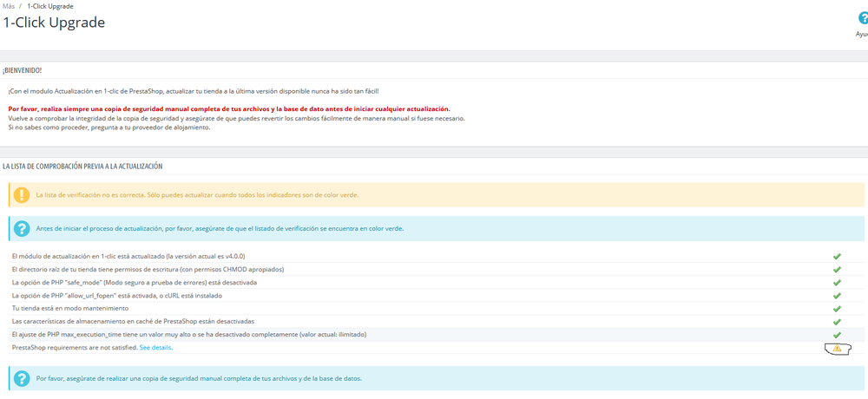The height and width of the screenshot is (399, 868).
Task: Click 'Antes de iniciar el proceso' info message
Action: pos(220,228)
